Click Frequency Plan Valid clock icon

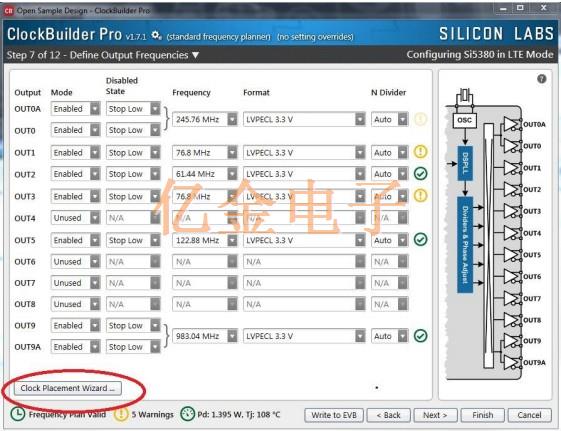point(18,414)
